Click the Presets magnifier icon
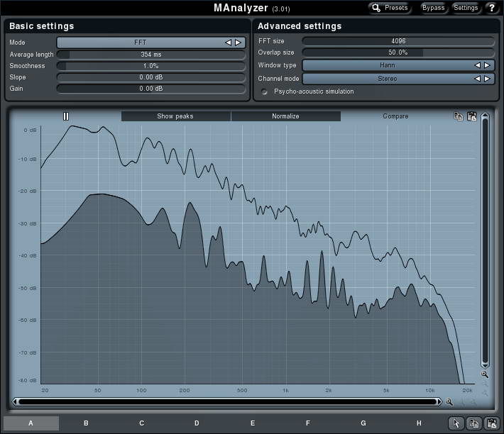The height and width of the screenshot is (434, 504). click(x=376, y=8)
